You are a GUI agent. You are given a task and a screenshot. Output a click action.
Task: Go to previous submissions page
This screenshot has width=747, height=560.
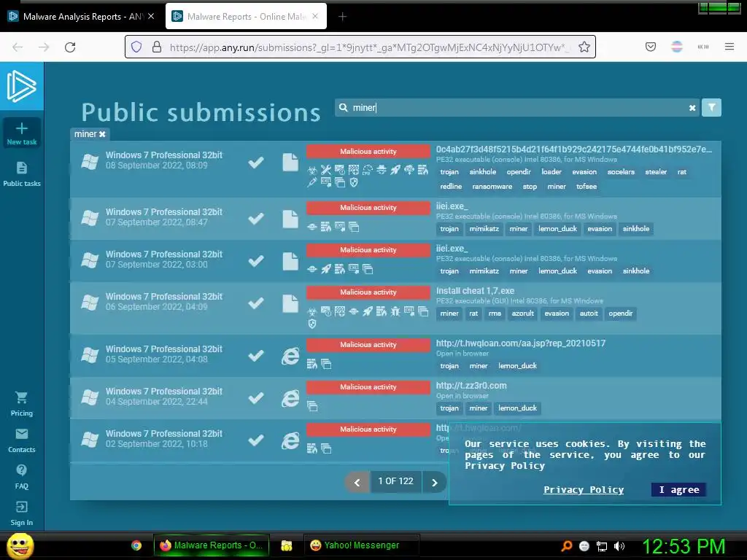tap(357, 482)
